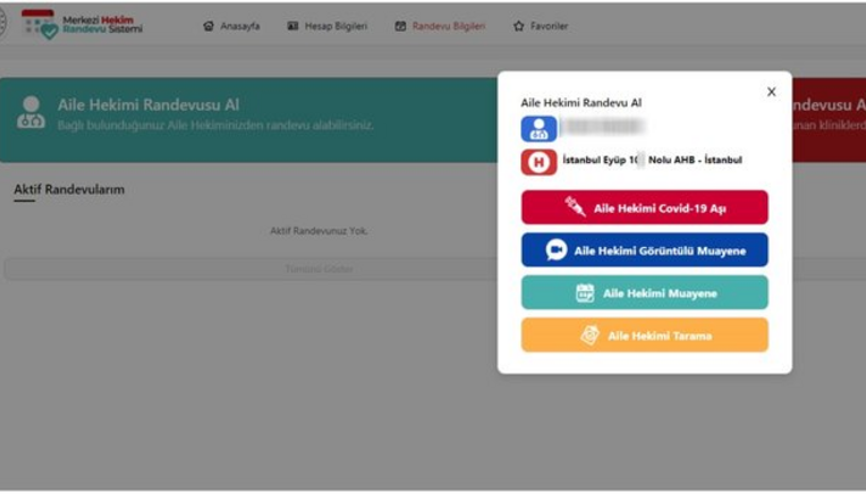Click the red hospital H icon
866x494 pixels.
coord(538,162)
